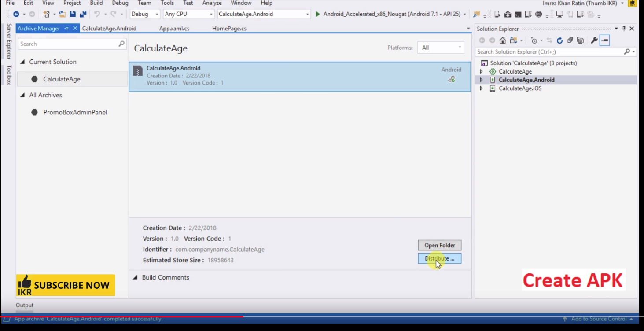Screen dimensions: 644x331
Task: Open Android Device Manager icon
Action: (x=497, y=14)
